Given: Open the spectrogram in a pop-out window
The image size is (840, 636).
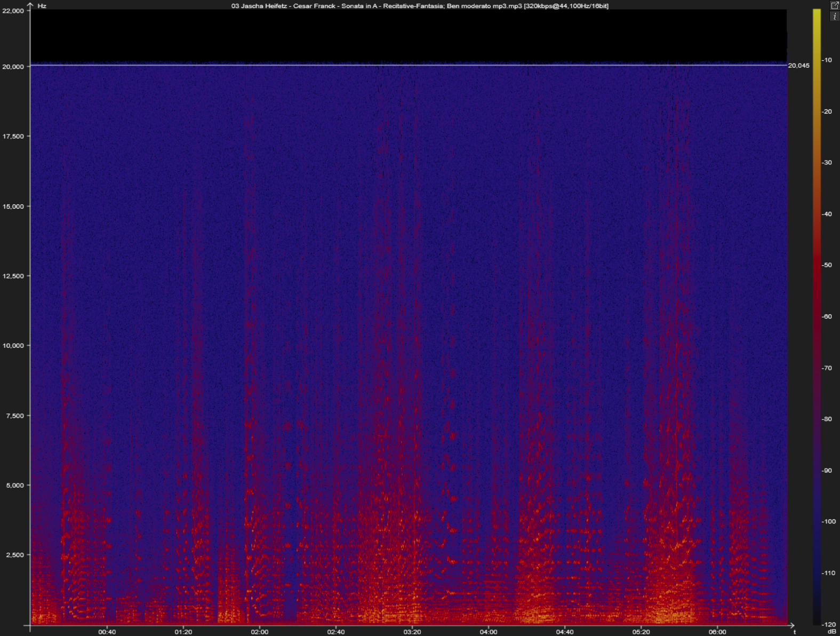Looking at the screenshot, I should pos(835,5).
